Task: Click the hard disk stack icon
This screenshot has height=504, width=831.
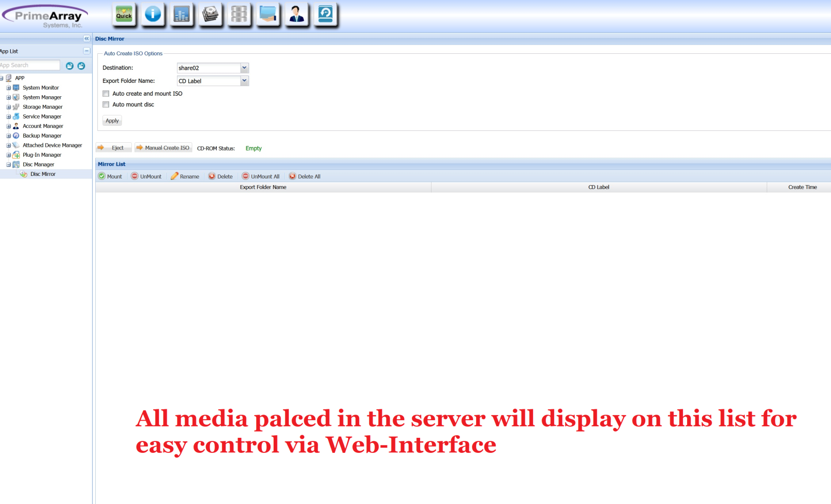Action: [210, 14]
